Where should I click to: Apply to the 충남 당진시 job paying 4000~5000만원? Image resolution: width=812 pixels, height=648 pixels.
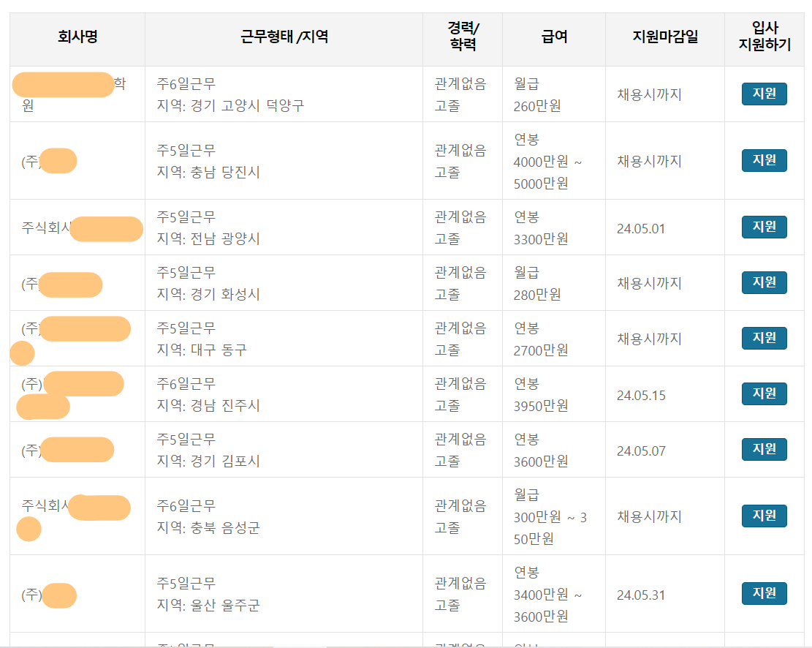pos(764,161)
